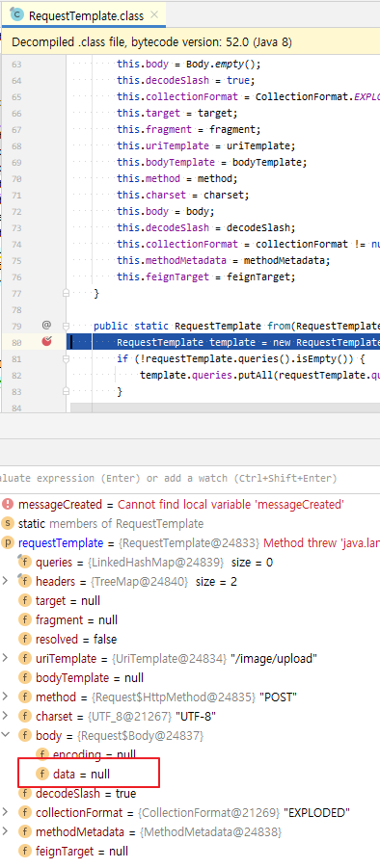
Task: Click the error icon next to messageCreated
Action: coord(8,504)
